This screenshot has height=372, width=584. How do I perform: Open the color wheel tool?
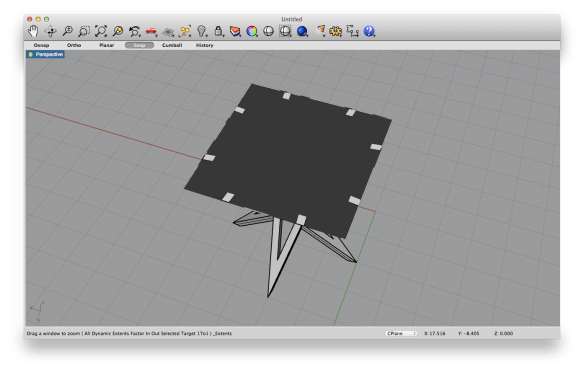252,31
